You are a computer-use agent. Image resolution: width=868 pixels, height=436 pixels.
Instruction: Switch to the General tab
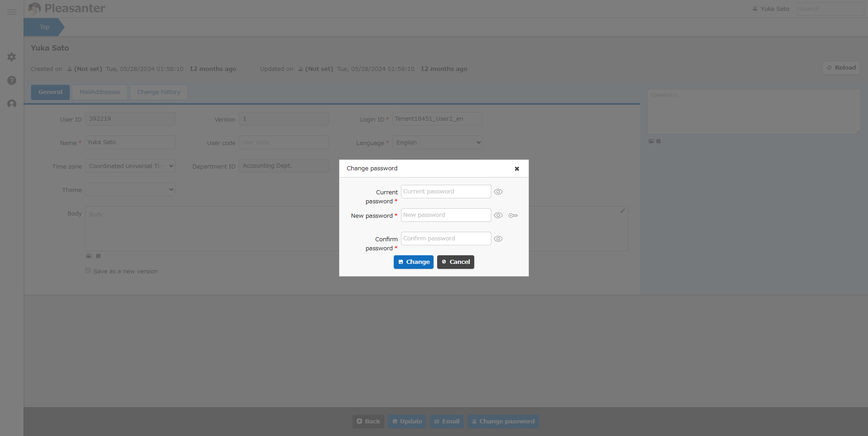pyautogui.click(x=50, y=92)
